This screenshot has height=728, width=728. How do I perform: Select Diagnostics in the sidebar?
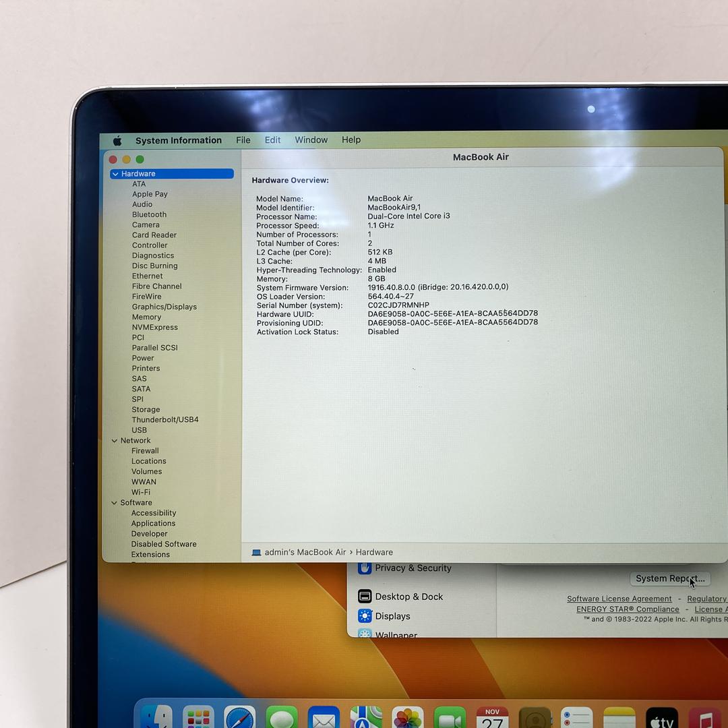pos(153,255)
